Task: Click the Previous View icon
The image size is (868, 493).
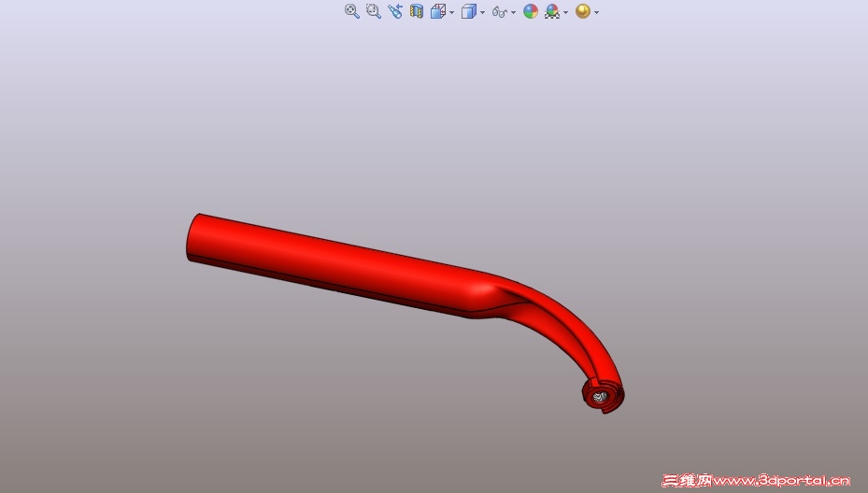Action: 394,11
